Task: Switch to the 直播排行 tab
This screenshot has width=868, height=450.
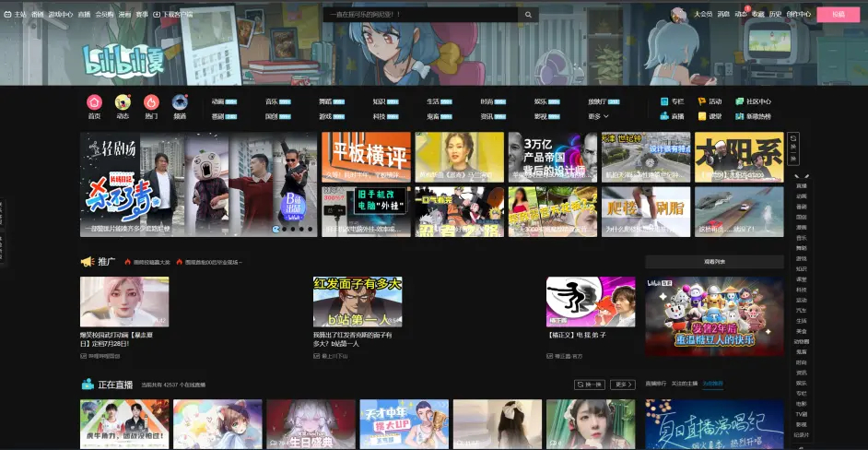Action: coord(656,383)
